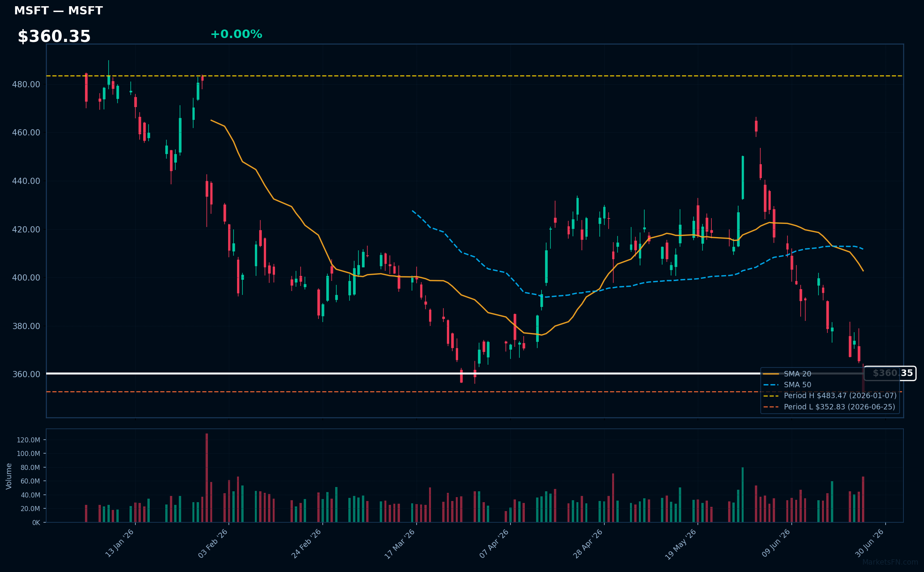
Task: Click the 120.0M volume axis label
Action: 28,440
